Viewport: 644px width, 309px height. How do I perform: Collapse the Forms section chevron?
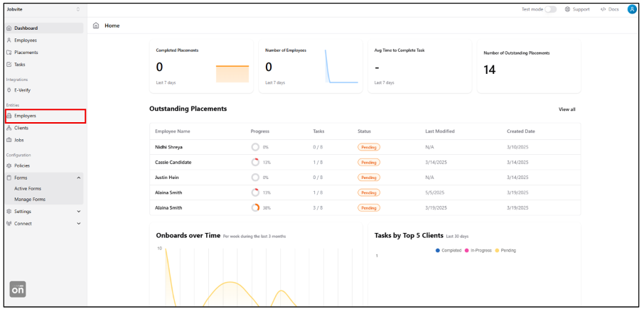tap(78, 177)
